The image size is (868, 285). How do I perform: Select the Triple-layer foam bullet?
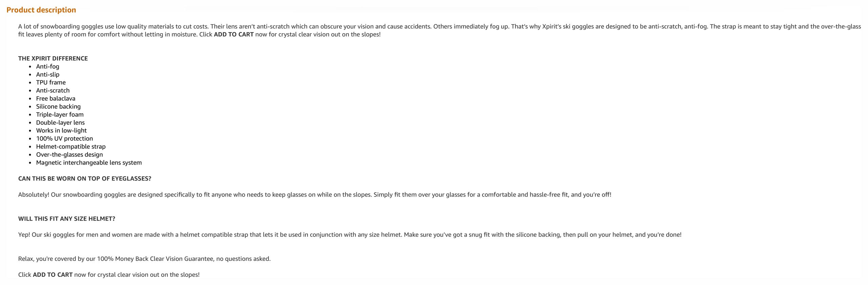tap(60, 115)
